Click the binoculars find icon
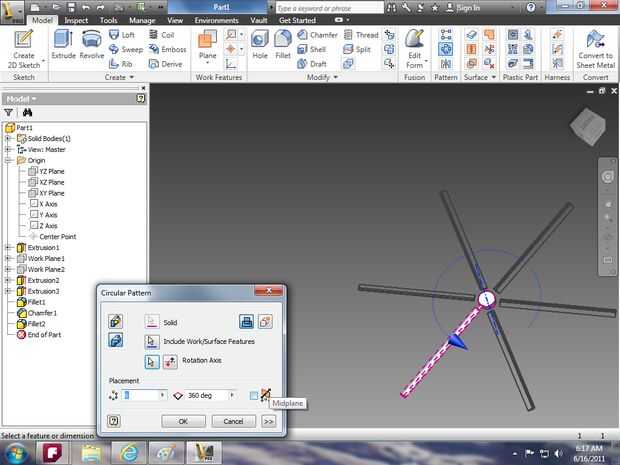 tap(27, 113)
